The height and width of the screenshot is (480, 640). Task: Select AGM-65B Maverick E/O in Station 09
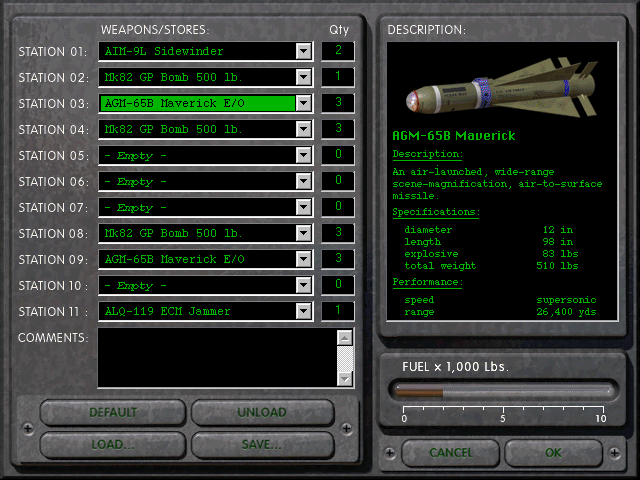click(198, 259)
